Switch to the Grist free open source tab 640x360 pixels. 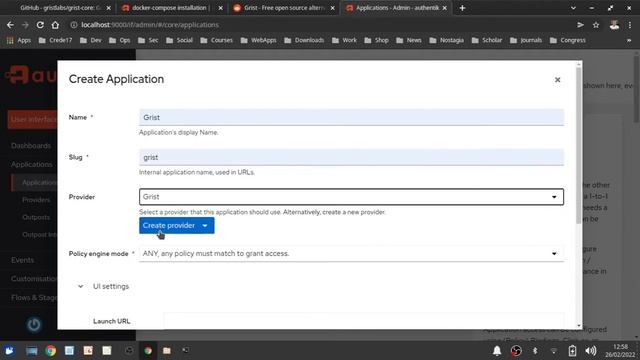point(284,8)
